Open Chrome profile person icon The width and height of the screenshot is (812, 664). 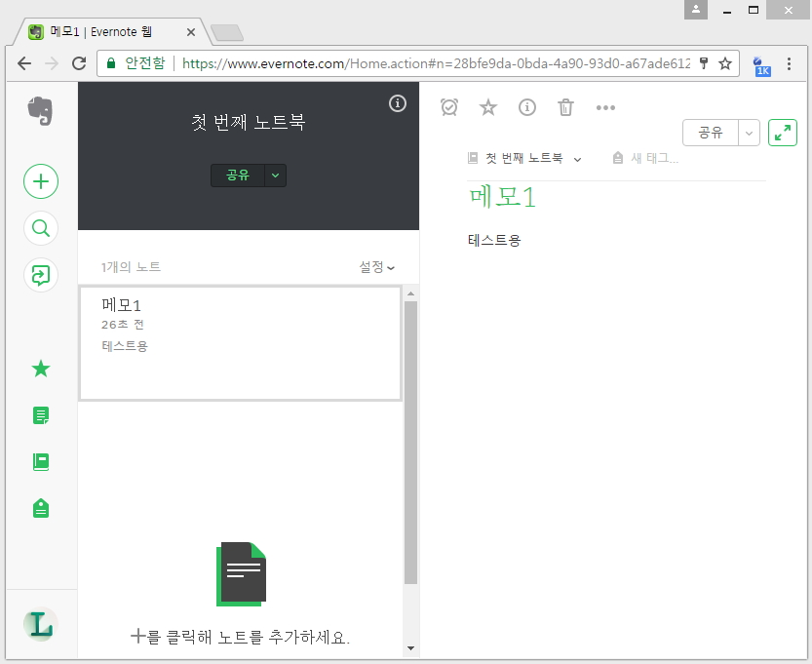(695, 10)
